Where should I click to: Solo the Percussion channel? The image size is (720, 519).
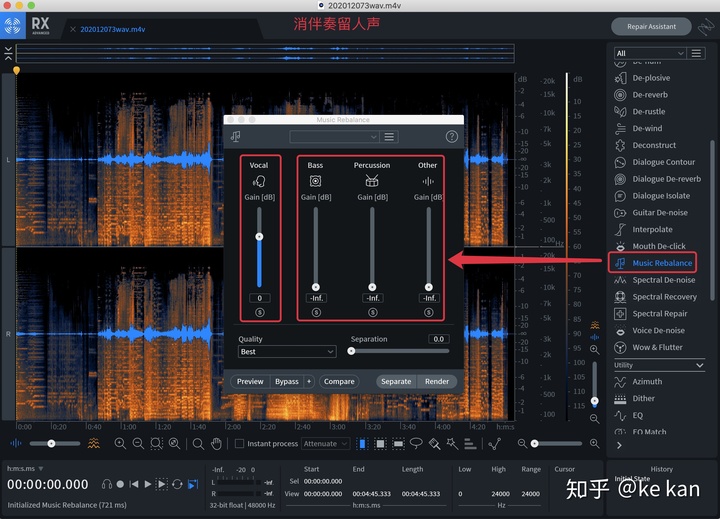pos(372,312)
